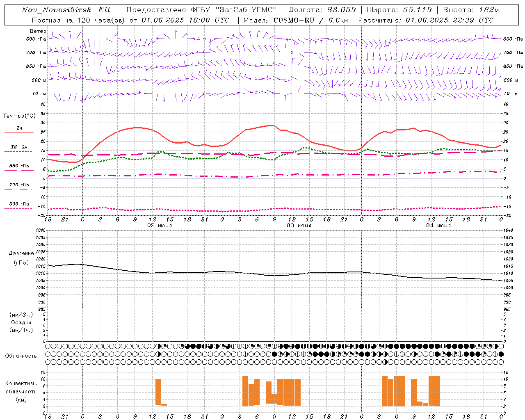The height and width of the screenshot is (420, 525).
Task: Click the Широта: 55.119 value
Action: tap(399, 10)
